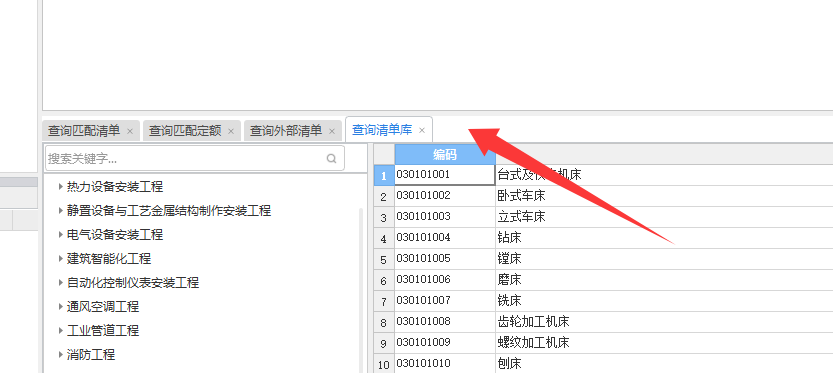Expand the 自动化控制仪表安装工程 node
This screenshot has height=373, width=833.
click(x=61, y=282)
